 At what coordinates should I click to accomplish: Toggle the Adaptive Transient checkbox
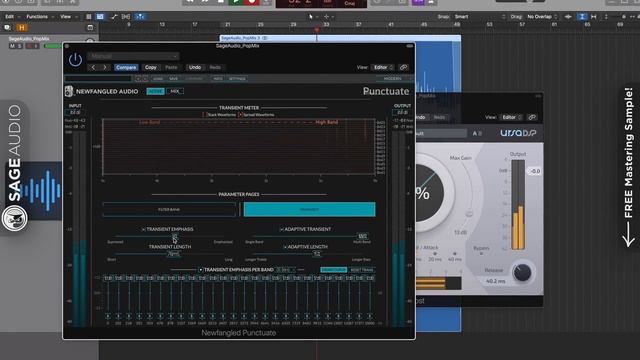281,230
